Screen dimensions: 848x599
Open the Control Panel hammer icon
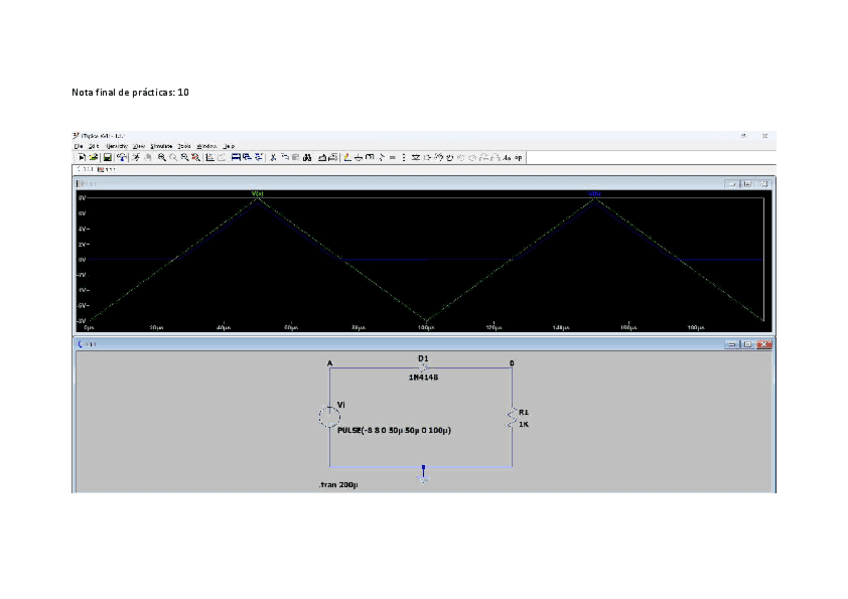coord(120,156)
